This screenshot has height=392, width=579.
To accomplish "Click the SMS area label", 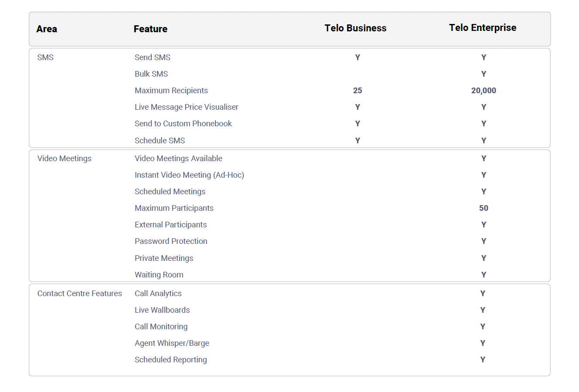I will (45, 57).
